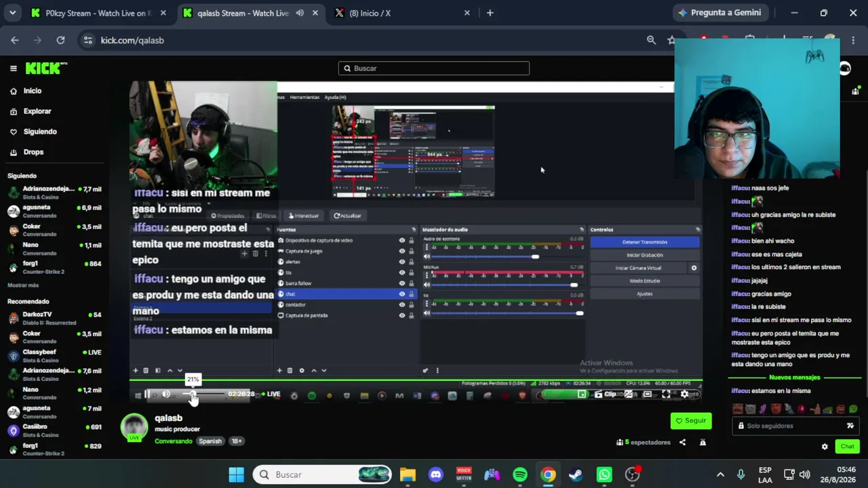Open advanced audio properties gears icon
This screenshot has width=868, height=488.
coord(425,371)
